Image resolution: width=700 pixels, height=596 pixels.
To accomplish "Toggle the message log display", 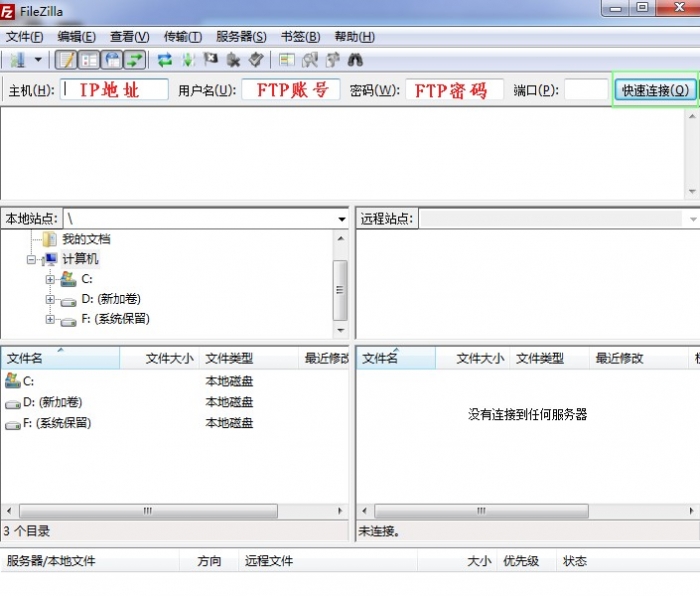I will 66,60.
